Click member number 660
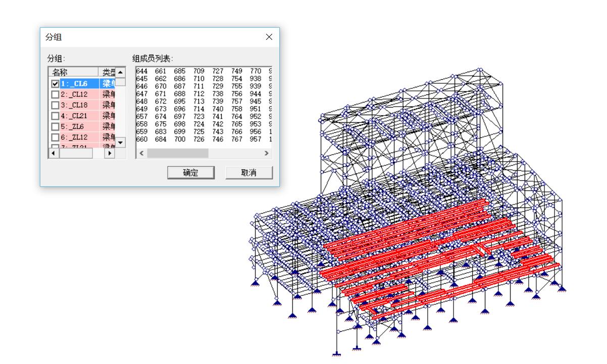 (x=142, y=139)
